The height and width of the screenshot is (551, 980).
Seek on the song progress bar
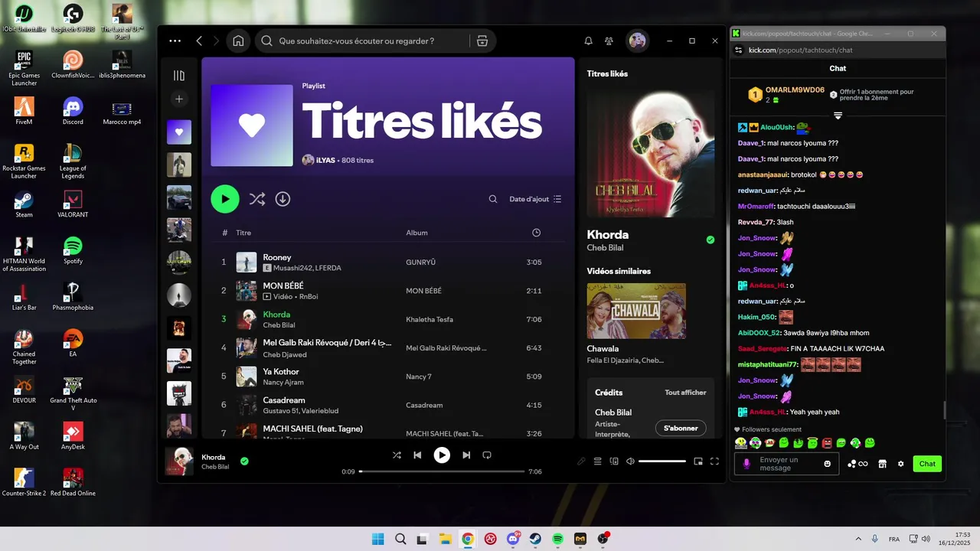[442, 471]
